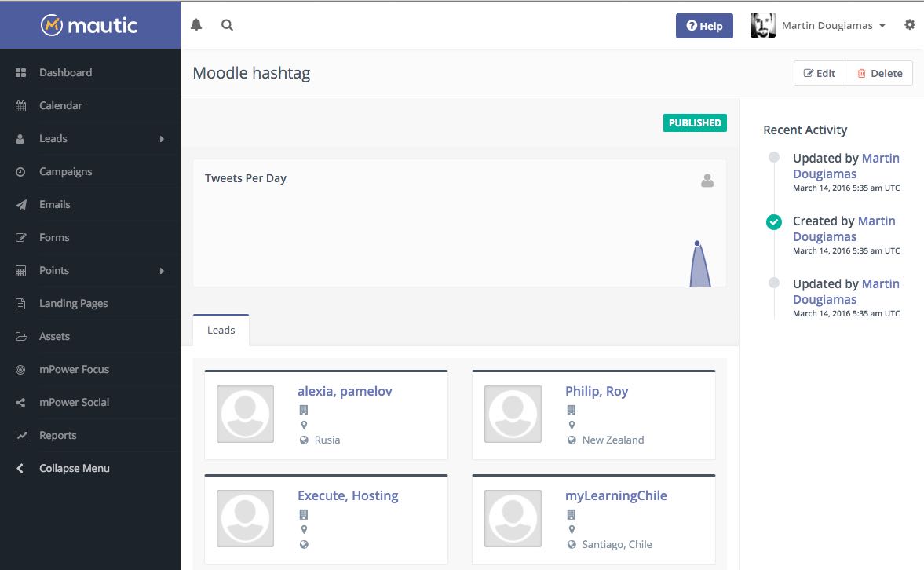Screen dimensions: 924x570
Task: Click the globe icon beside Rusia
Action: 304,440
